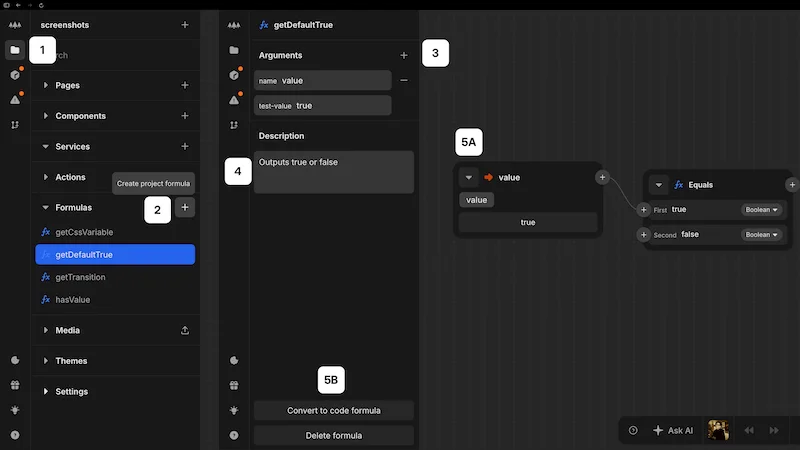The width and height of the screenshot is (800, 450).
Task: Upload media with the Media upload icon
Action: [185, 330]
